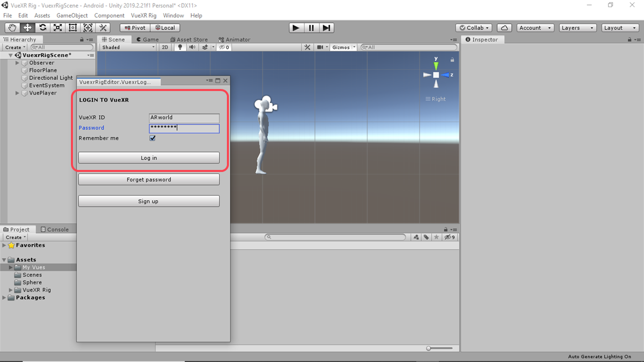The width and height of the screenshot is (644, 362).
Task: Click the Hierarchy search field
Action: pos(62,47)
